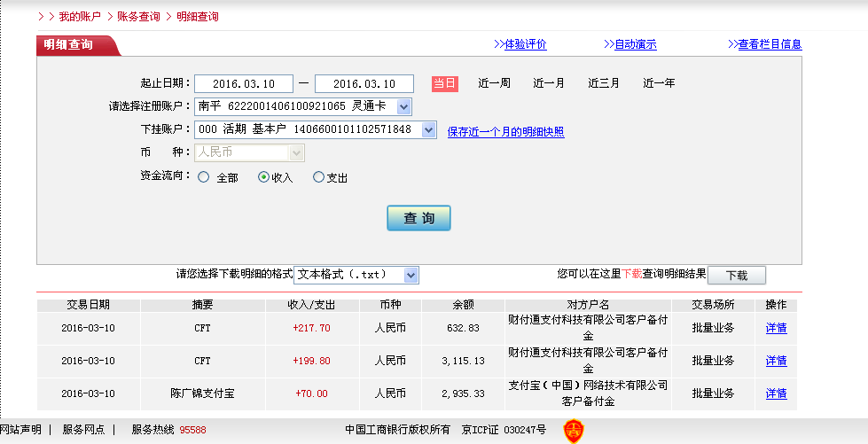Select the 收入 fund flow radio button
Viewport: 868px width, 444px height.
coord(263,177)
